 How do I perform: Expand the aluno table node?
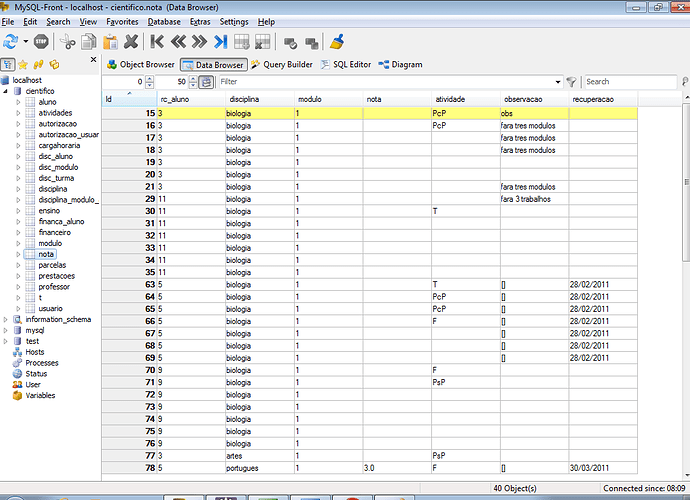pos(18,102)
